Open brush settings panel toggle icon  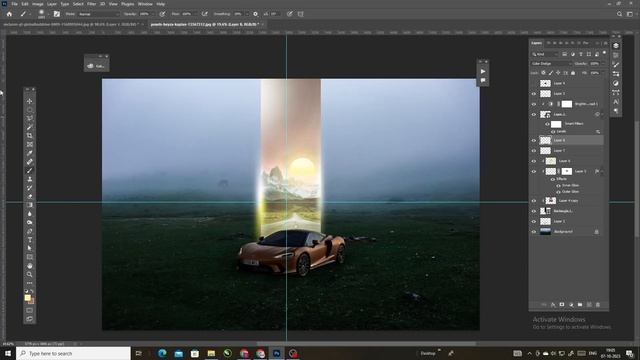click(x=57, y=14)
